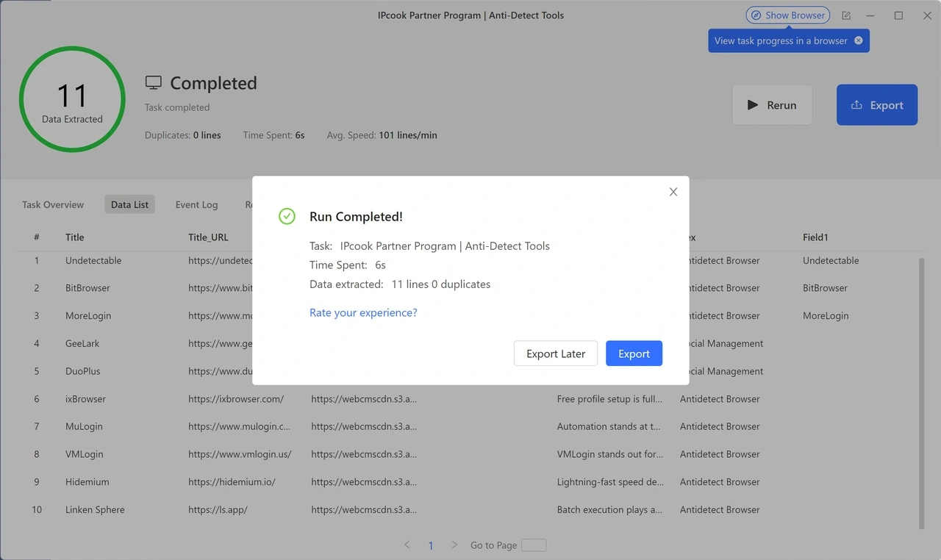Open the Event Log tab
The width and height of the screenshot is (941, 560).
pos(196,204)
